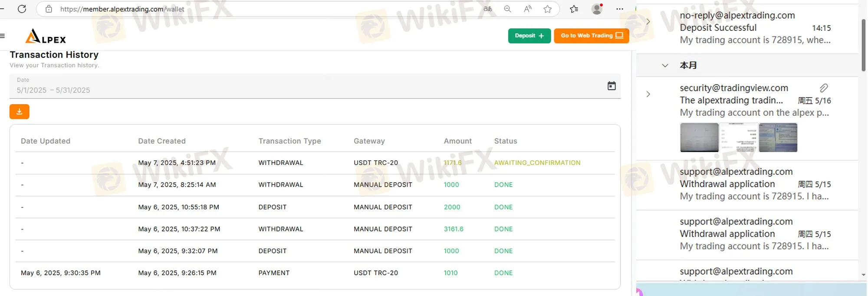Screen dimensions: 868x296
Task: Click the green Deposit button
Action: (x=529, y=36)
